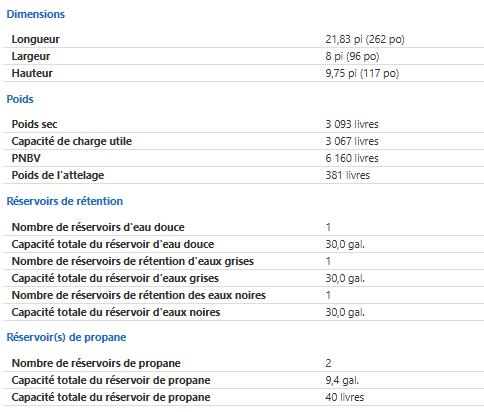This screenshot has width=484, height=412.
Task: Click the 6 160 livres value
Action: (352, 158)
